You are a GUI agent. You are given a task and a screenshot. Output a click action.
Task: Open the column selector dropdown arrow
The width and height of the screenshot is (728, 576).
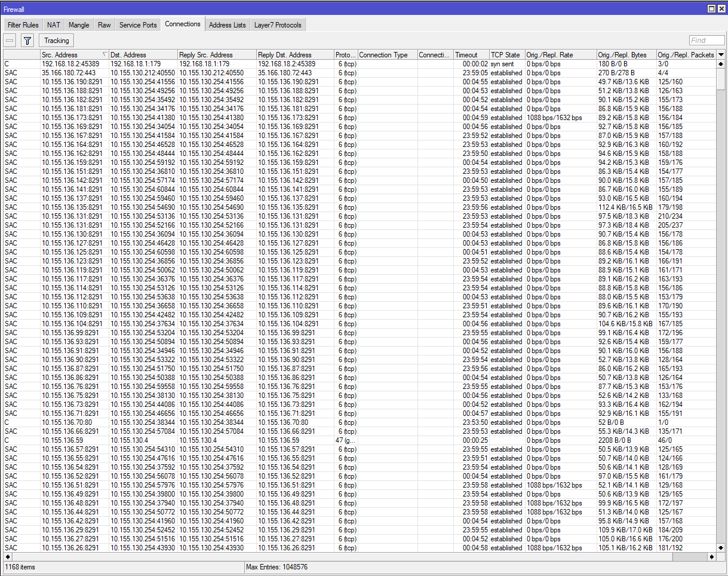click(721, 55)
